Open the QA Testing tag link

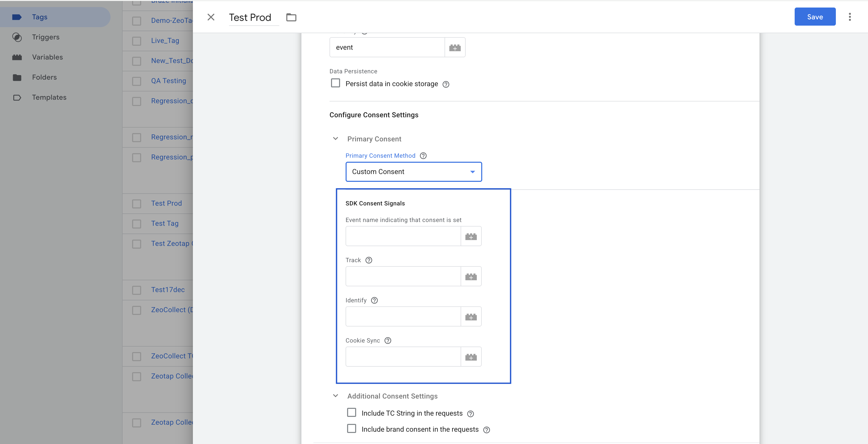[x=169, y=81]
